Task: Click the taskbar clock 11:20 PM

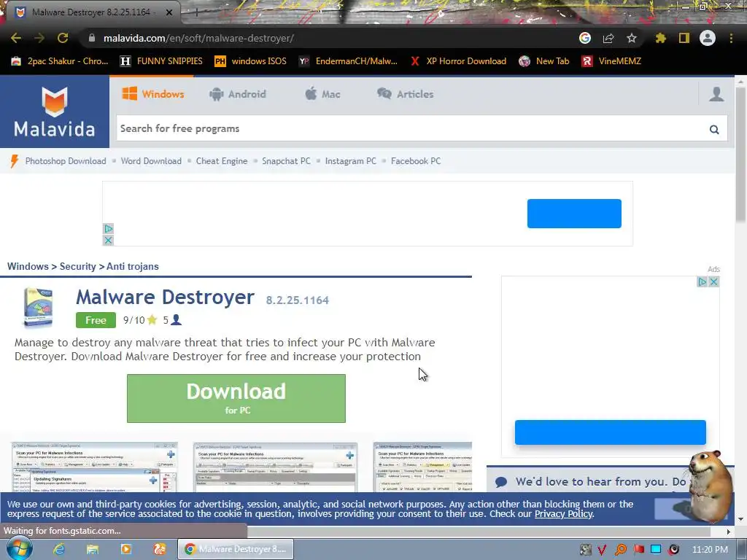Action: point(710,550)
